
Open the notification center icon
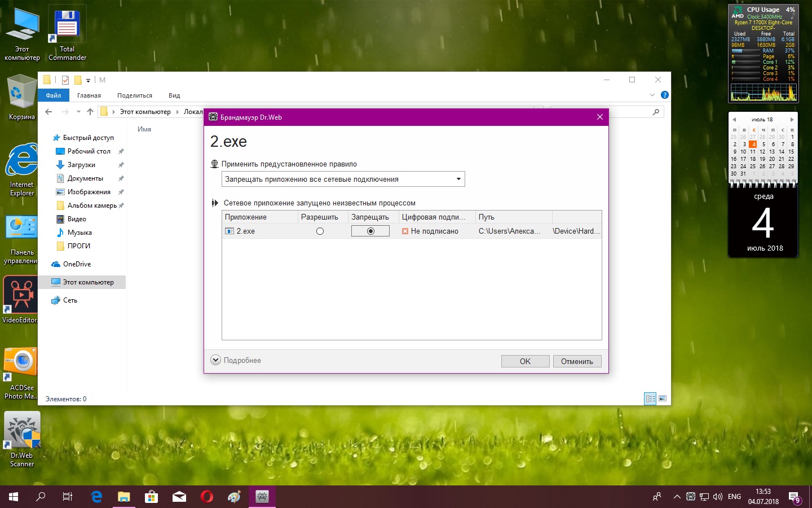coord(794,497)
